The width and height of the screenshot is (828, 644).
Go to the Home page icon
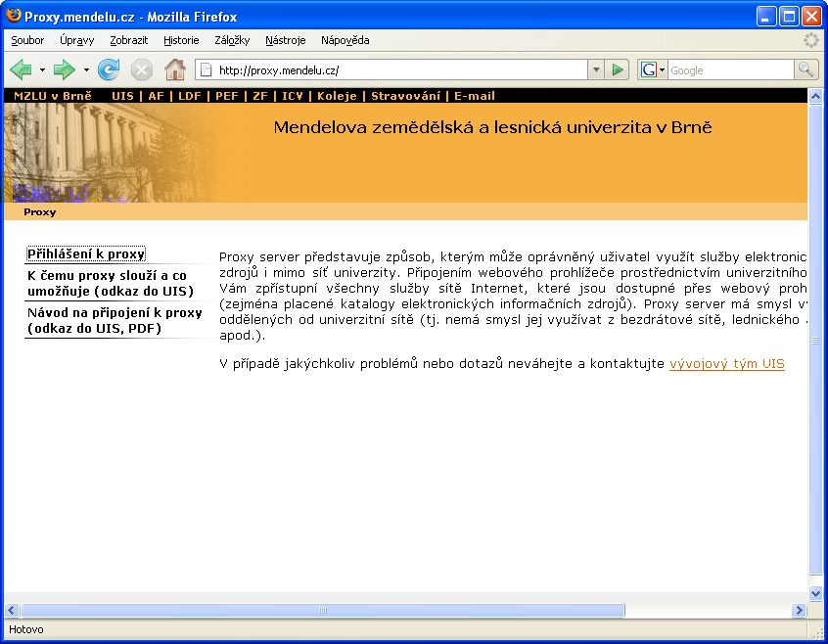coord(175,69)
